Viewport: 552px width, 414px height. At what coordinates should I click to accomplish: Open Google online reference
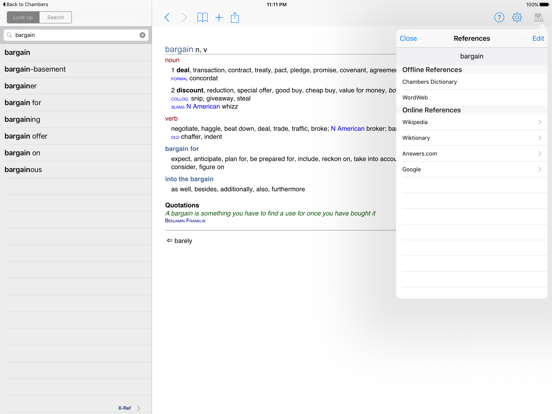tap(472, 169)
